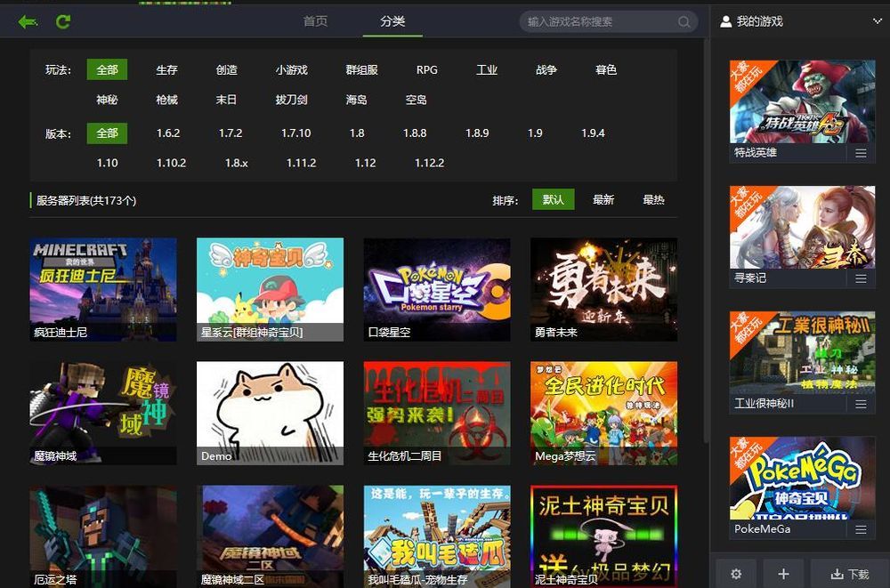The width and height of the screenshot is (890, 588).
Task: Open the 魔镜神域 server thumbnail
Action: pyautogui.click(x=103, y=413)
